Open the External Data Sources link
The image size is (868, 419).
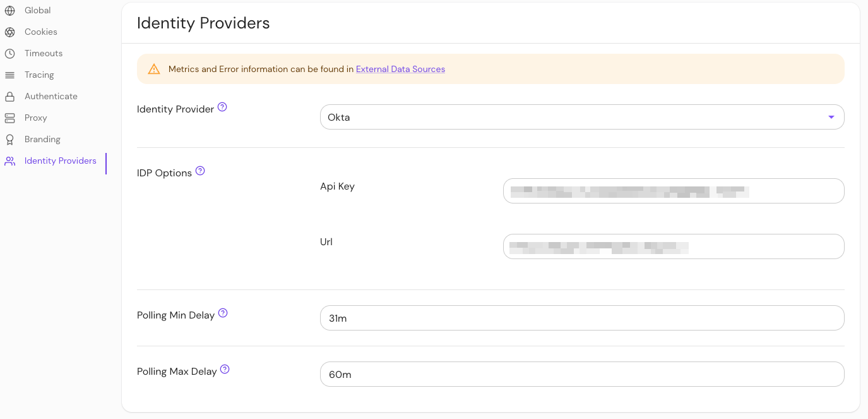[400, 69]
